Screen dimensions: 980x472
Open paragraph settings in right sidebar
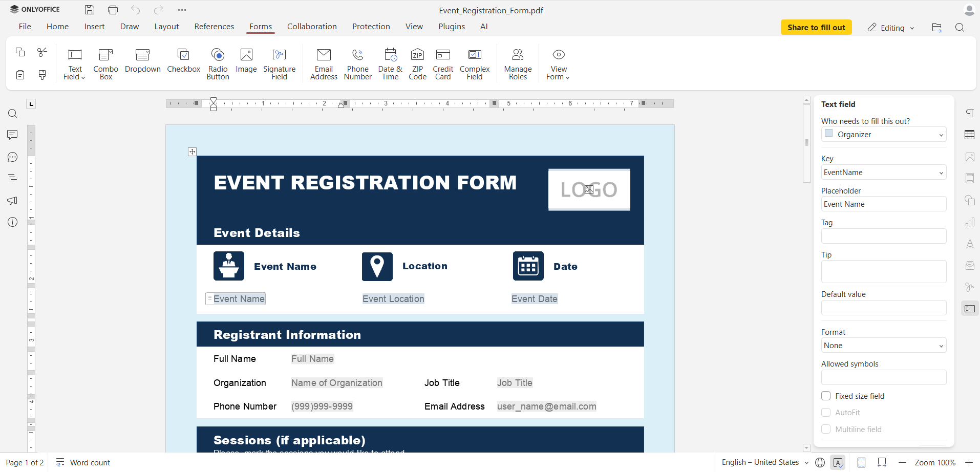coord(970,113)
